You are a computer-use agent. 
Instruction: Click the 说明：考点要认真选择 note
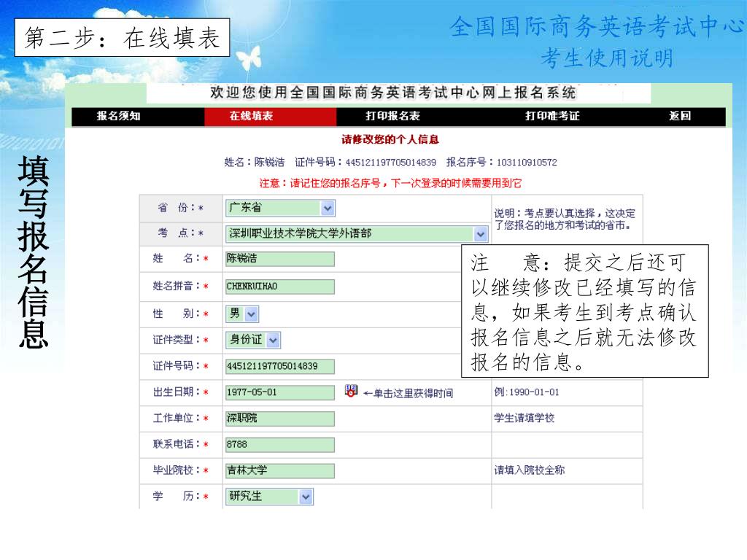(565, 219)
